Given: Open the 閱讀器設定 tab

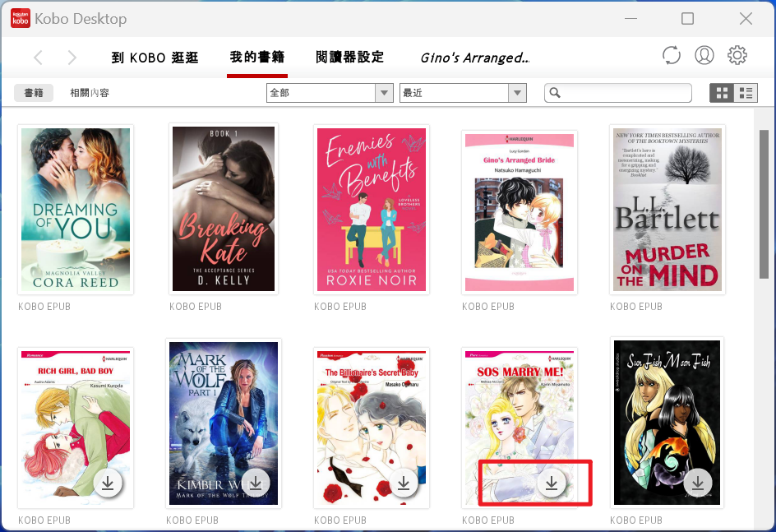Looking at the screenshot, I should pyautogui.click(x=350, y=57).
